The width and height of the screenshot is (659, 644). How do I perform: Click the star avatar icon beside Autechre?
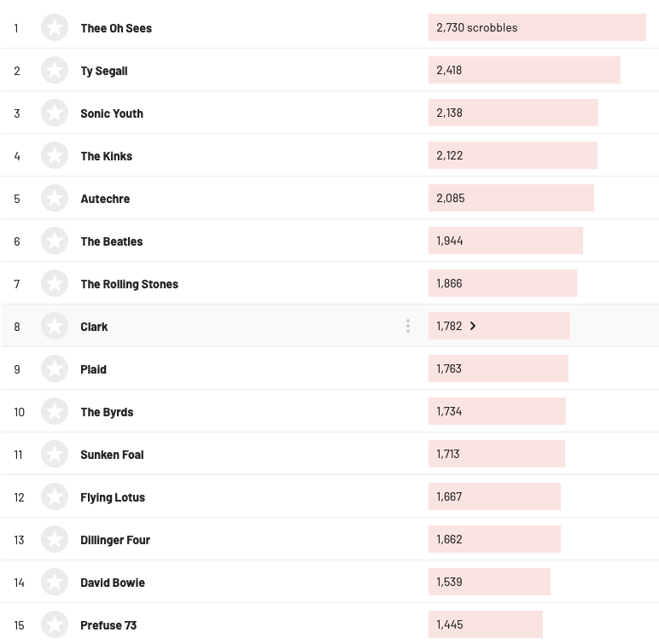tap(55, 198)
